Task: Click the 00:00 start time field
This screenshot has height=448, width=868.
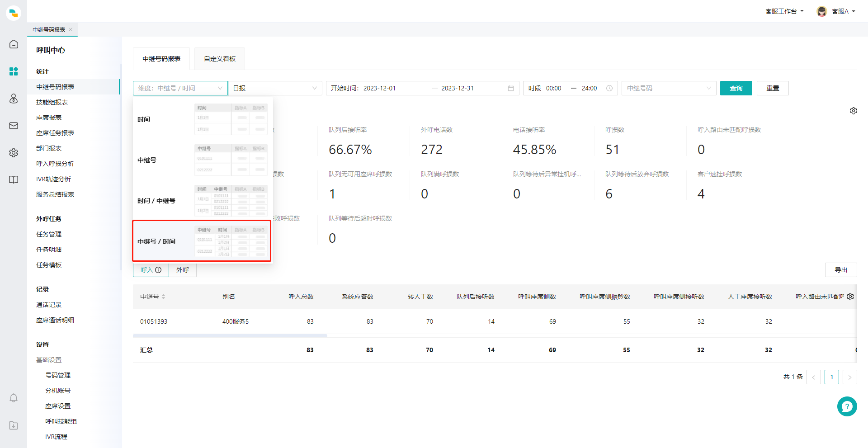Action: click(x=554, y=88)
